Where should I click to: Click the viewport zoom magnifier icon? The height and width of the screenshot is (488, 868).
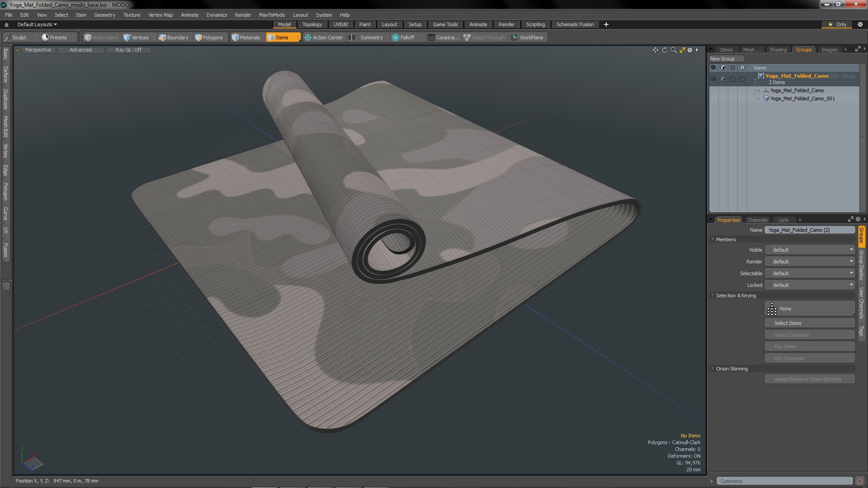point(674,50)
